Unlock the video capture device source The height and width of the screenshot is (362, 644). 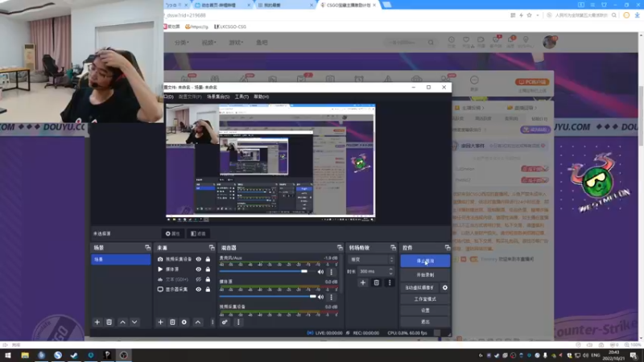point(208,259)
